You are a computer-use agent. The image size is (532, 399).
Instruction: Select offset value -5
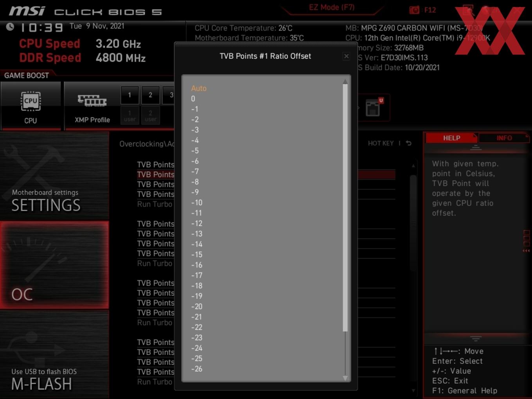(x=195, y=151)
